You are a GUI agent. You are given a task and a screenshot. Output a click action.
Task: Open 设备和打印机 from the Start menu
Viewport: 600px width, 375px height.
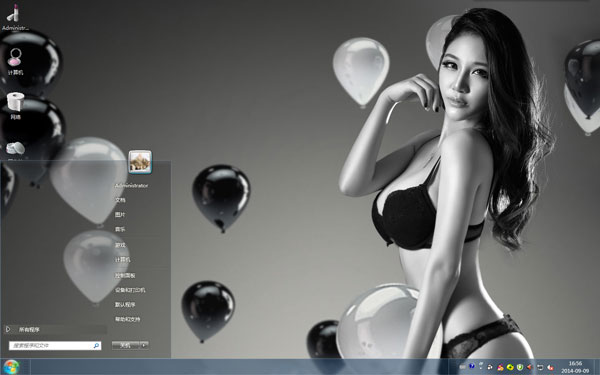coord(130,290)
